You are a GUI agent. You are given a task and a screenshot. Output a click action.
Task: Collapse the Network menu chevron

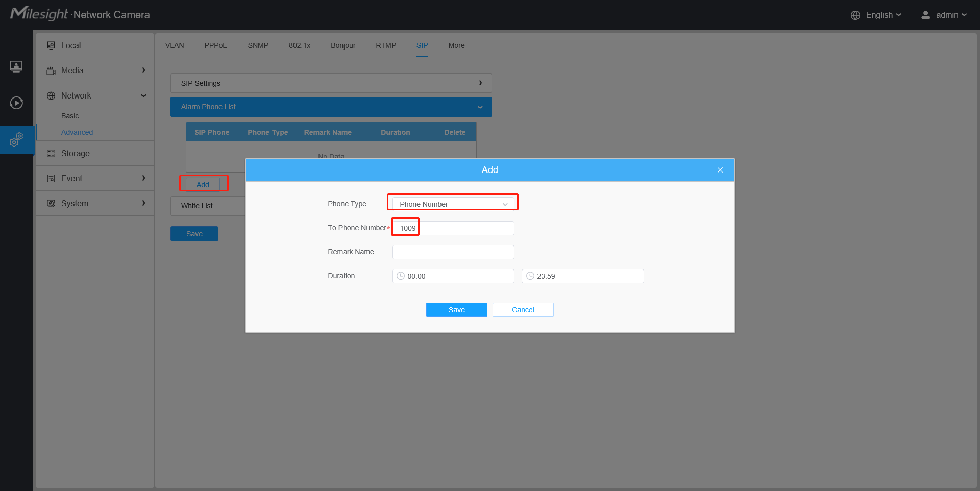tap(143, 95)
